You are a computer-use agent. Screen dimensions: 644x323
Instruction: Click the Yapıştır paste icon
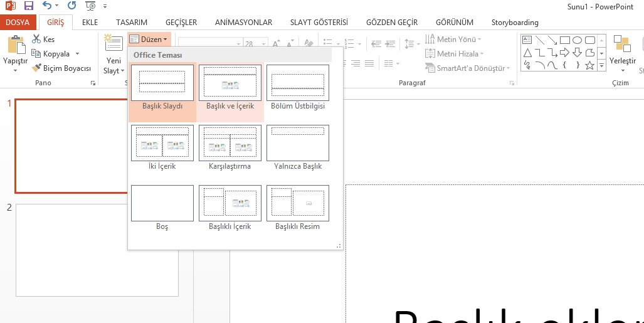click(16, 45)
